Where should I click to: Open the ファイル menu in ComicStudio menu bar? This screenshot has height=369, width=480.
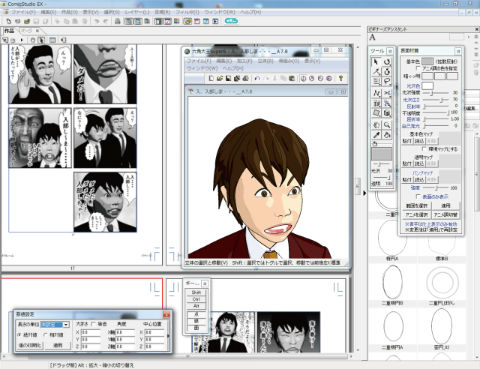[x=24, y=12]
